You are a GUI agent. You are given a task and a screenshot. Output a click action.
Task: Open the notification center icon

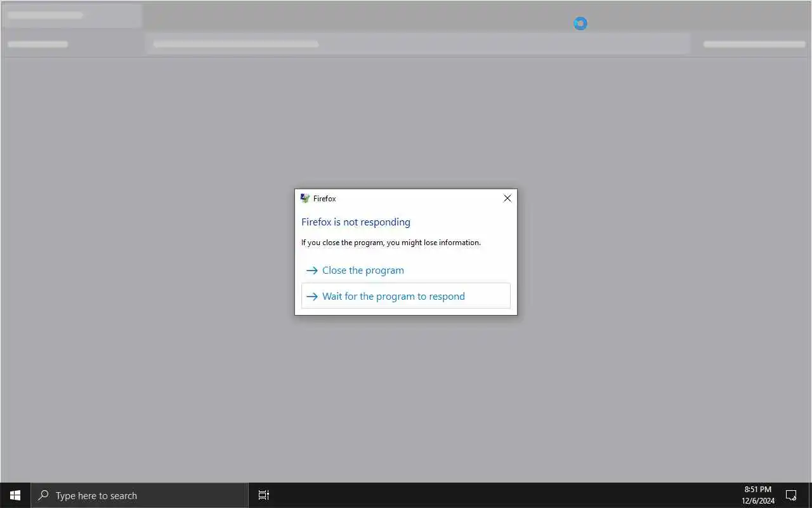click(791, 495)
